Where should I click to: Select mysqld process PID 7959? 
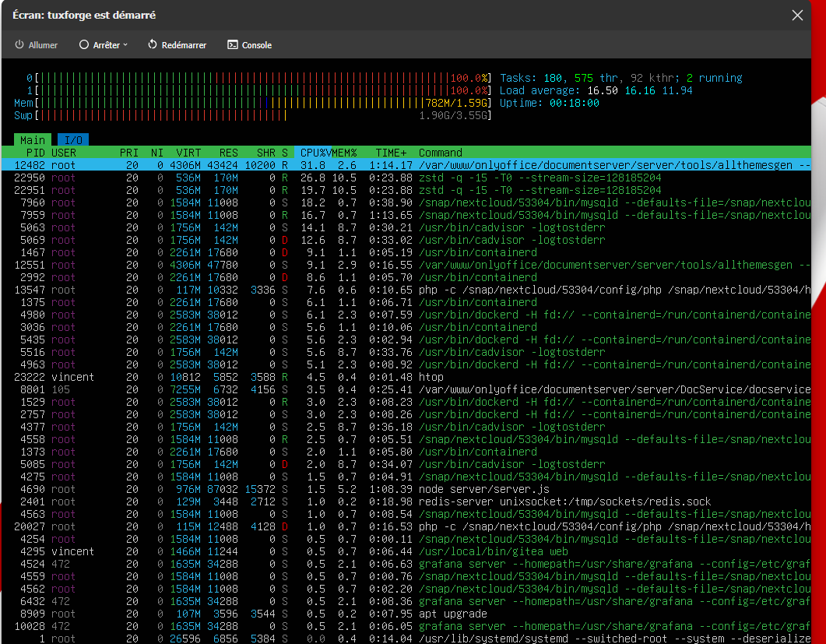(x=406, y=215)
